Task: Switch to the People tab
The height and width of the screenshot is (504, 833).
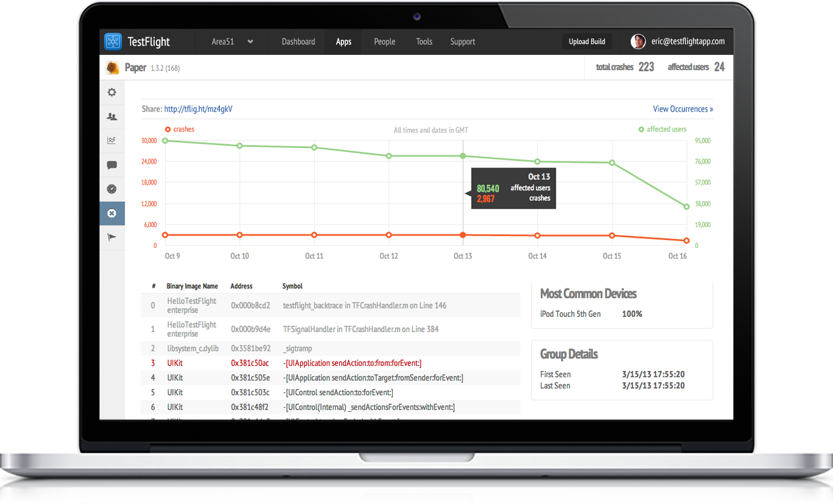Action: 385,42
